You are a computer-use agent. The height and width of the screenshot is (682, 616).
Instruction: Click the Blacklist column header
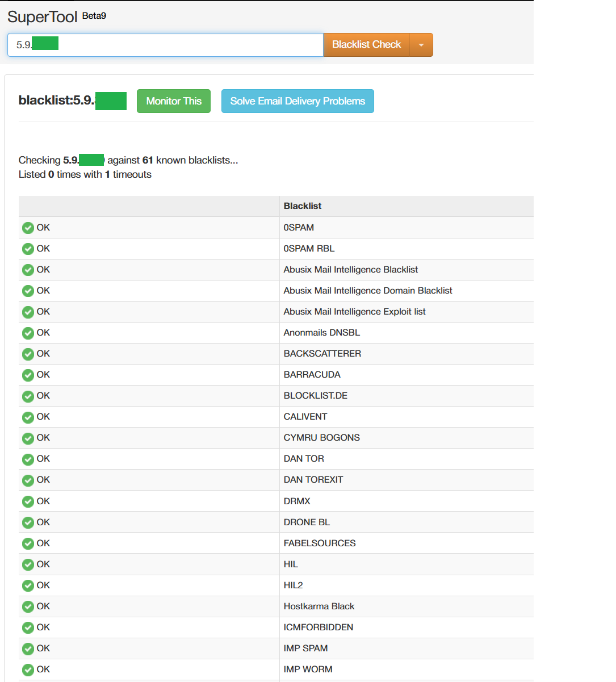point(303,206)
